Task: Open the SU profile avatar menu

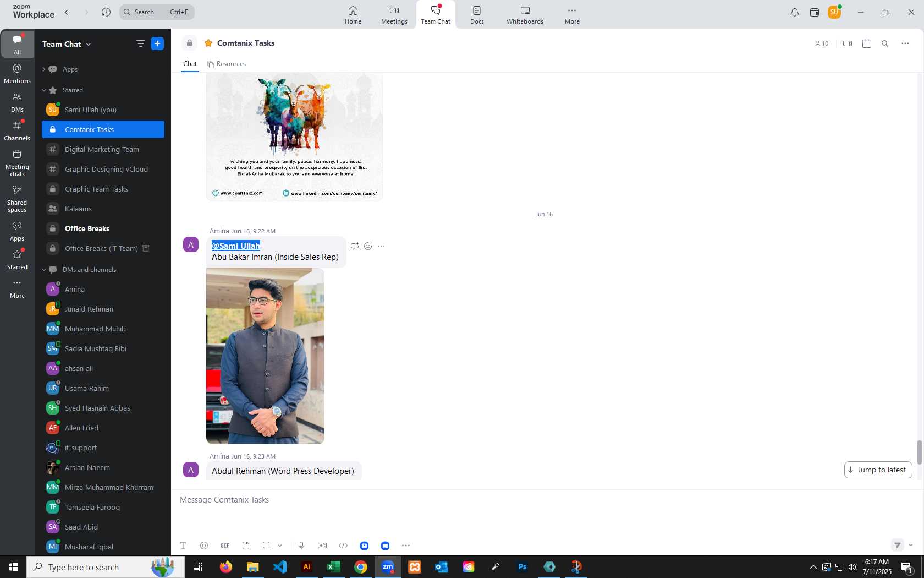Action: point(834,12)
